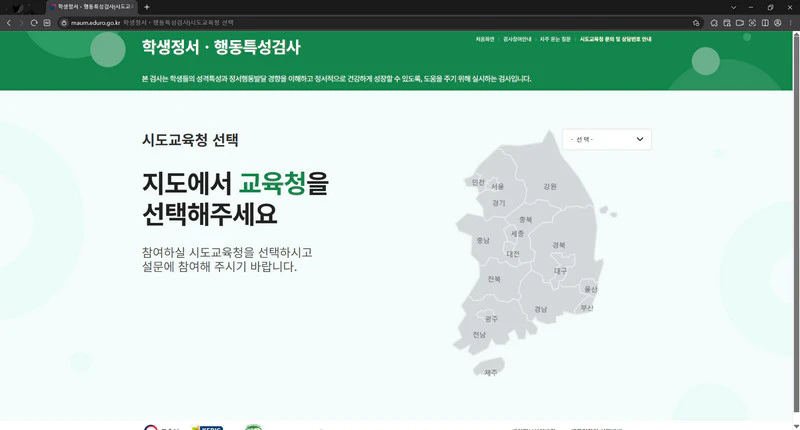Click the browser forward arrow
Screen dimensions: 800x430
21,22
